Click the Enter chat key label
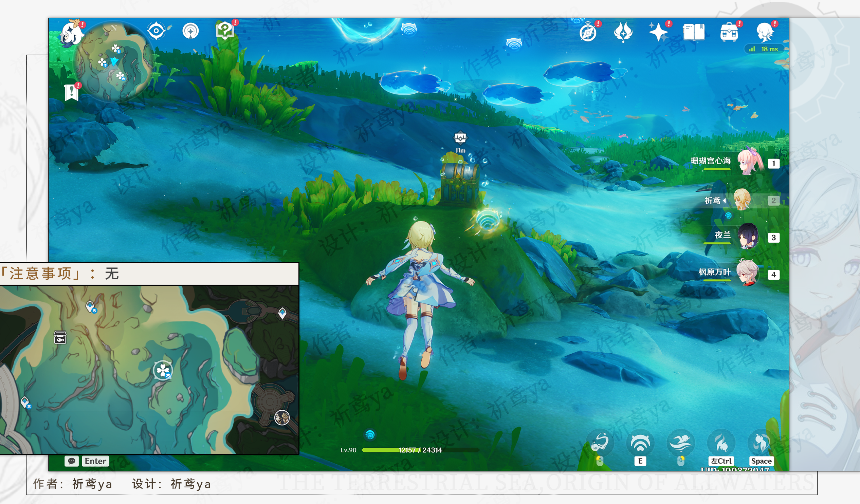Image resolution: width=860 pixels, height=504 pixels. tap(95, 461)
